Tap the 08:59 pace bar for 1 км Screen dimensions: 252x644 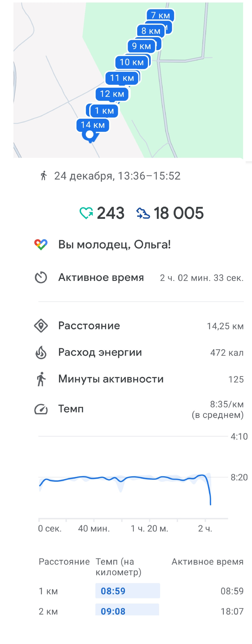click(128, 591)
